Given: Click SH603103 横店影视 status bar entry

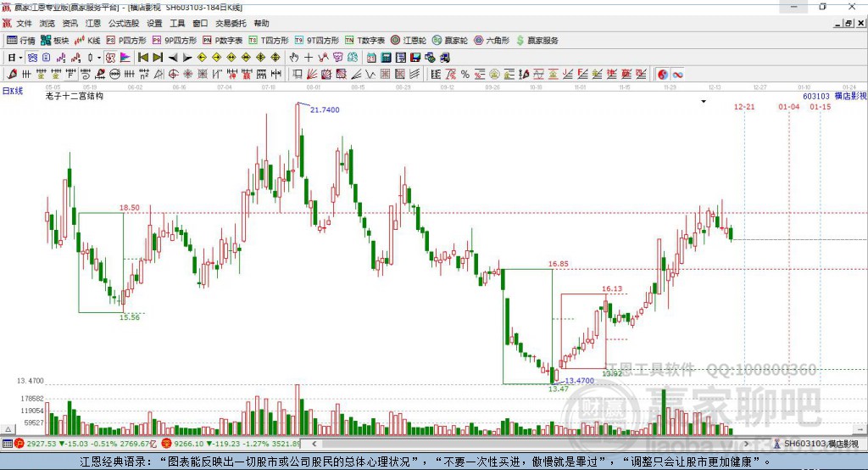Looking at the screenshot, I should point(816,444).
